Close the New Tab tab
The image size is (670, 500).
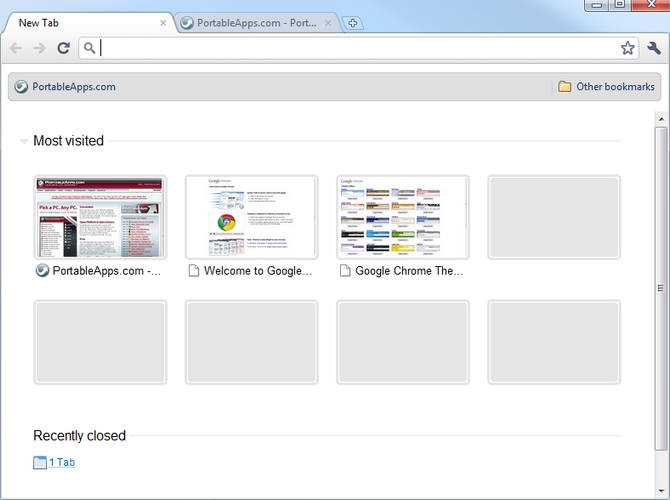164,23
